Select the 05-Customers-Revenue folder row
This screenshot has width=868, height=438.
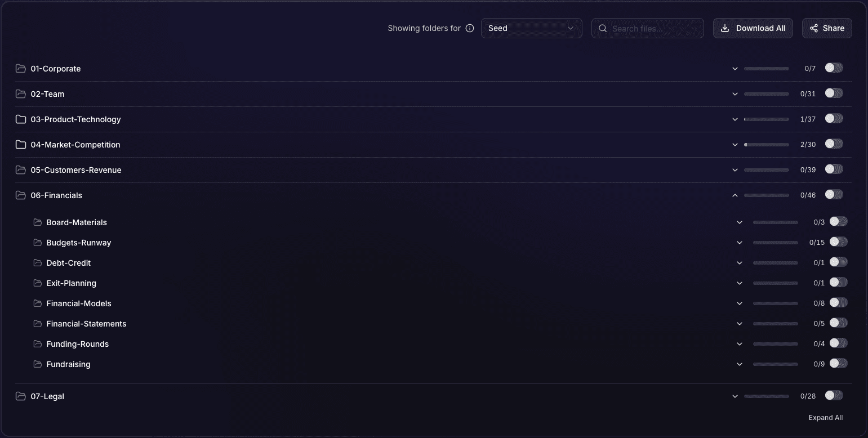pos(76,170)
